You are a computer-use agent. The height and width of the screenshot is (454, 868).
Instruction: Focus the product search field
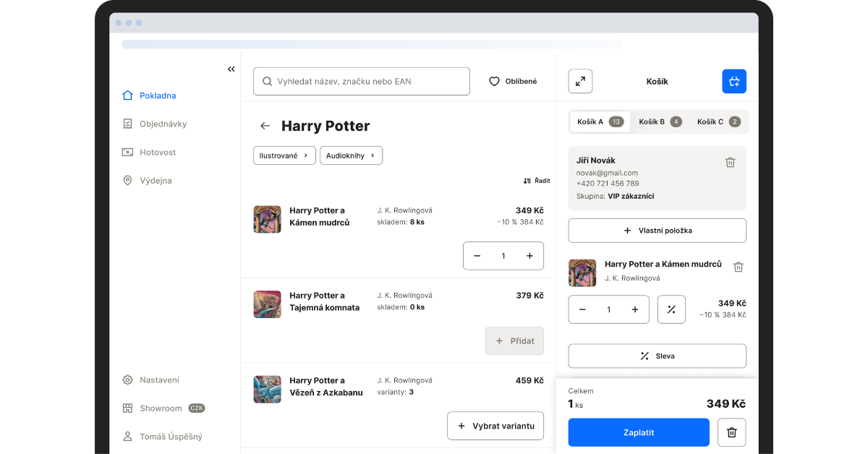[x=362, y=82]
